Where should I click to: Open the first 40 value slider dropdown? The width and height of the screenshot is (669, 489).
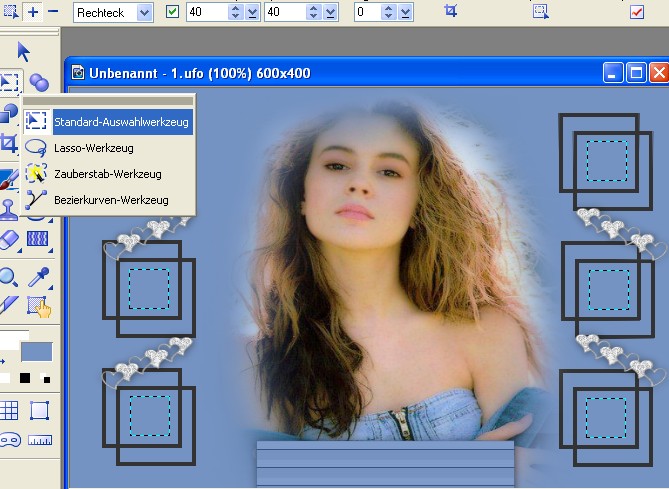(x=252, y=12)
